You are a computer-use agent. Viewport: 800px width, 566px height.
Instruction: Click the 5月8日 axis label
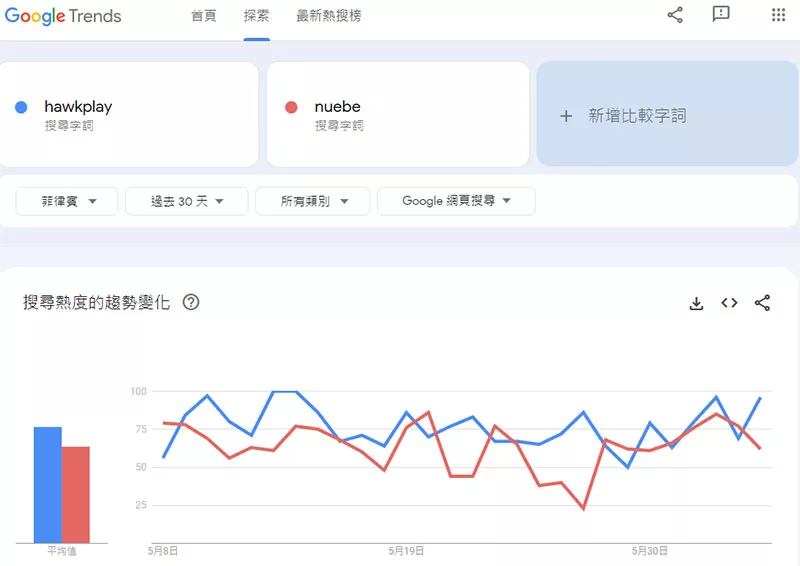pyautogui.click(x=163, y=551)
